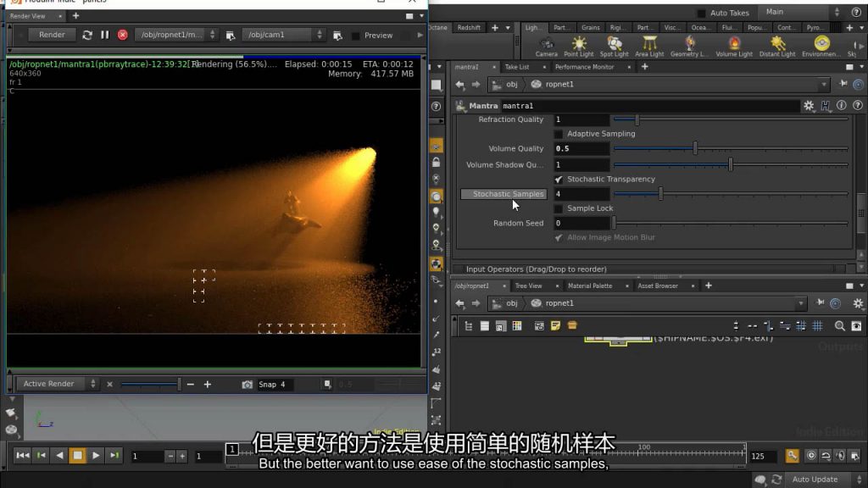Click the snapshot camera icon beside Snap

pyautogui.click(x=247, y=384)
